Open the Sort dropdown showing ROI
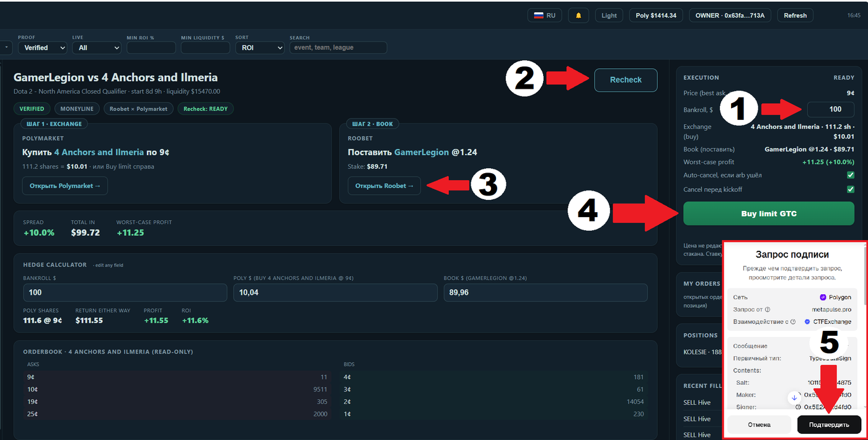This screenshot has height=440, width=868. pos(259,47)
